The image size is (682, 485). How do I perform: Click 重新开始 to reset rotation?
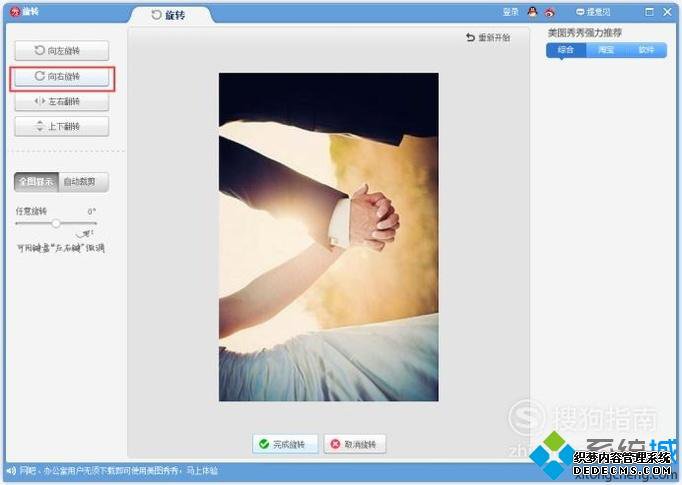(x=488, y=38)
